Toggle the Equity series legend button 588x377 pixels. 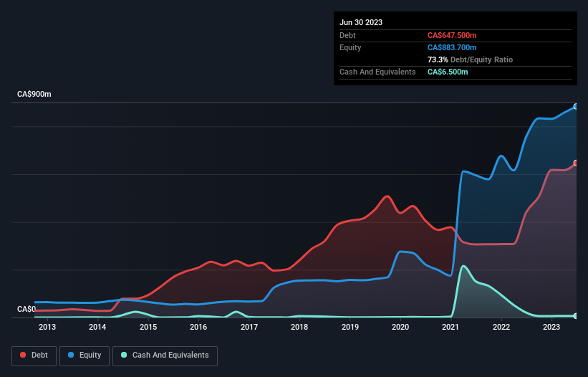(85, 355)
